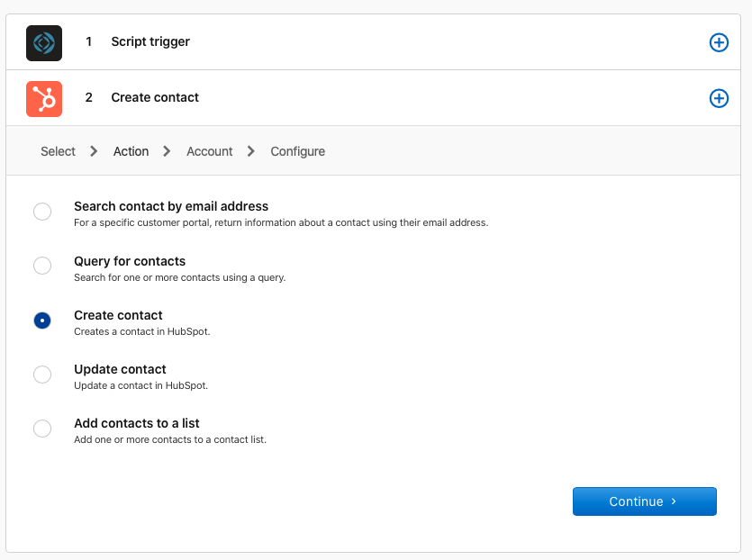This screenshot has height=560, width=752.
Task: Click plus icon on Create contact row
Action: coord(719,98)
